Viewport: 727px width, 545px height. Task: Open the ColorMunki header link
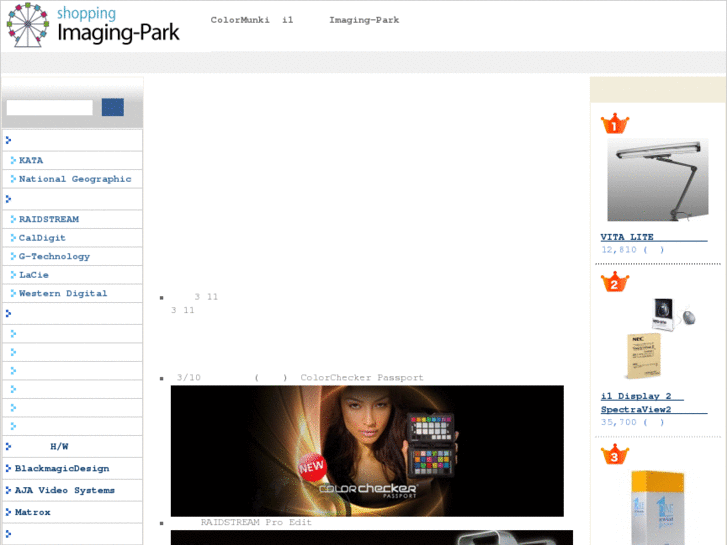[240, 20]
